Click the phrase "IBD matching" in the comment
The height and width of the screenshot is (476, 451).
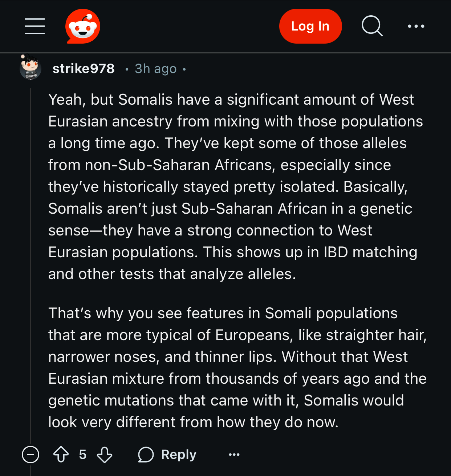point(370,252)
